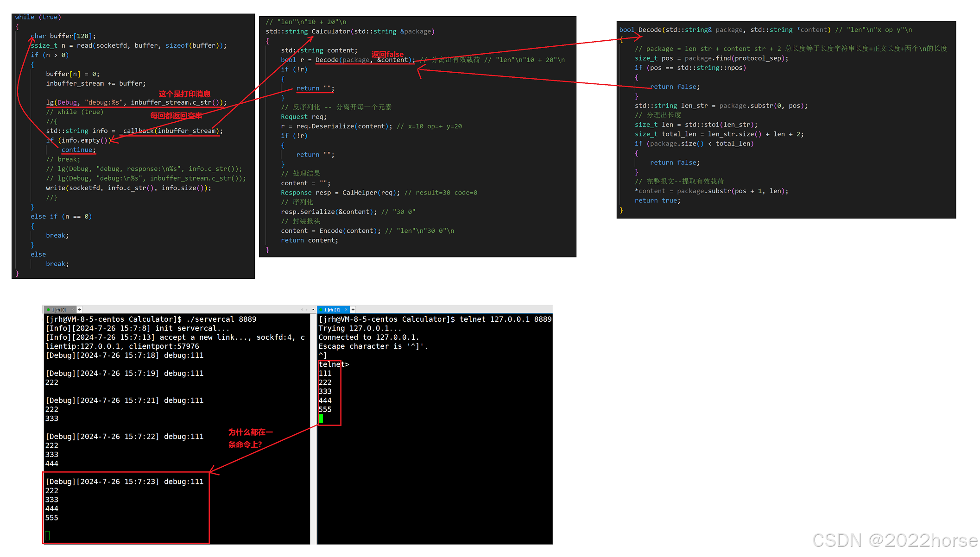Click the '_callback(inbuffer_stream)' code line
The width and height of the screenshot is (980, 557).
click(134, 131)
